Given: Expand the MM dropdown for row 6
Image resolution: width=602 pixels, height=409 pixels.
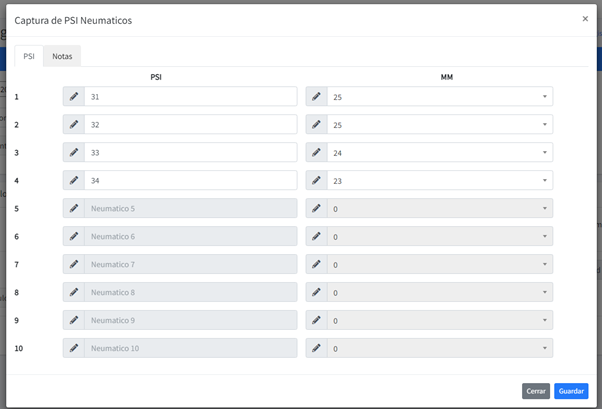Looking at the screenshot, I should click(x=440, y=237).
